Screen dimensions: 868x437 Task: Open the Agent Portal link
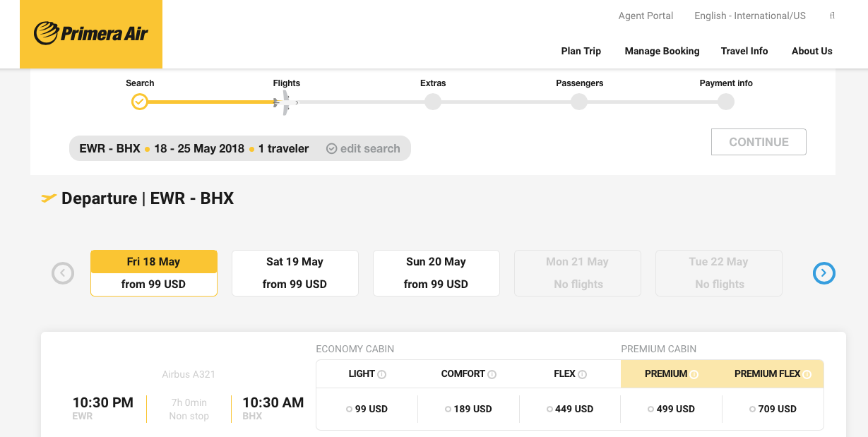point(646,16)
